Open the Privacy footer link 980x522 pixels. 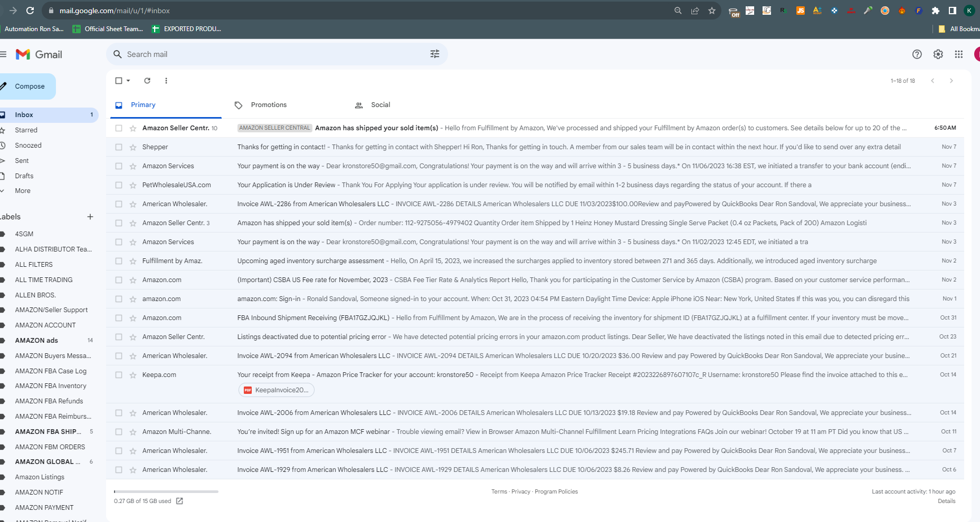pyautogui.click(x=521, y=492)
